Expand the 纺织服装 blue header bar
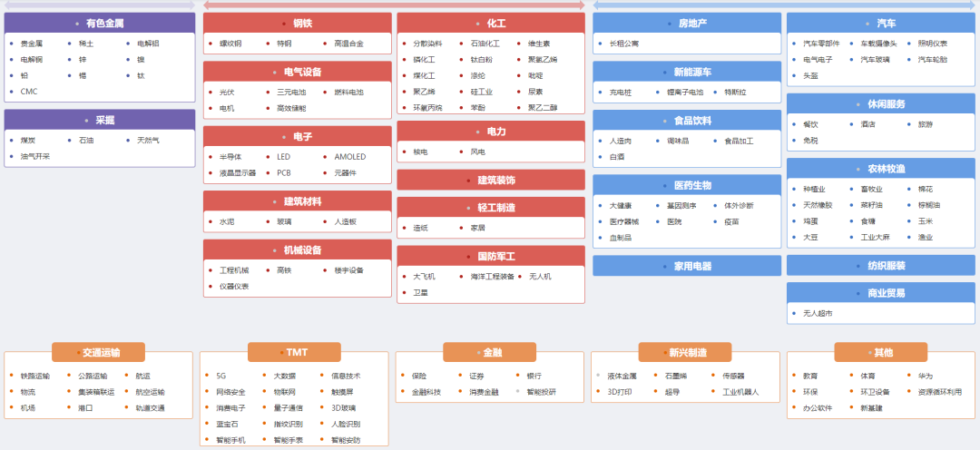 pos(880,265)
